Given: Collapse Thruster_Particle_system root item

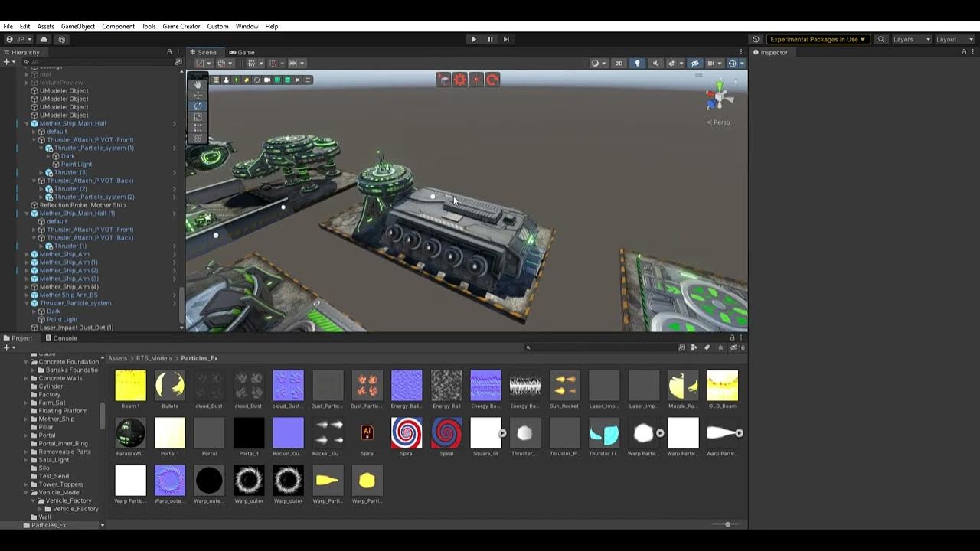Looking at the screenshot, I should tap(27, 303).
